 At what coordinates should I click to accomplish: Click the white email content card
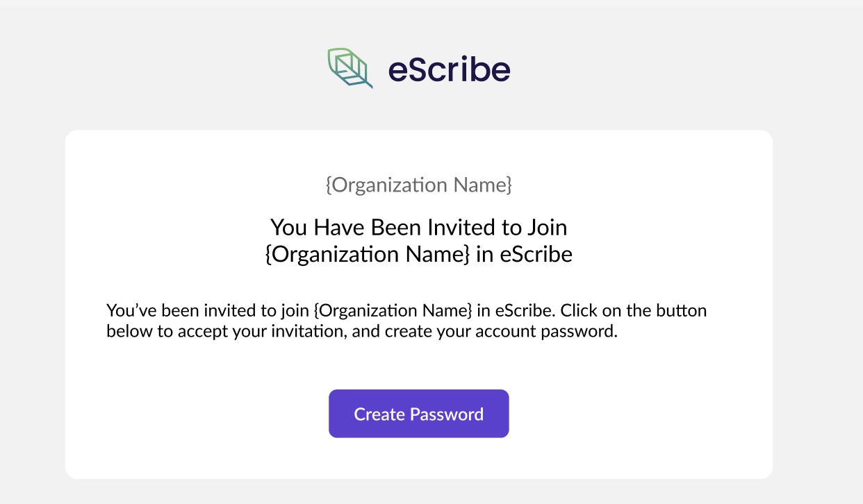point(418,368)
